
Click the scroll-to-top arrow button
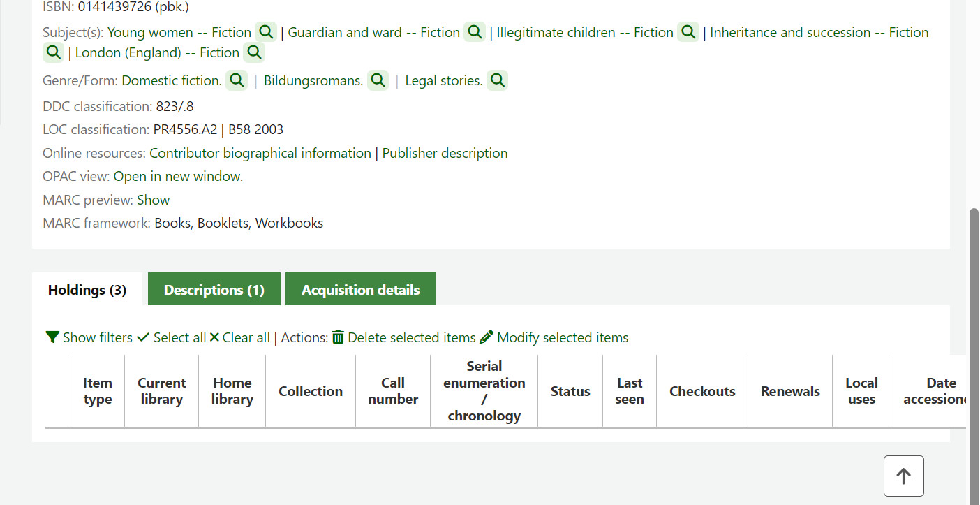tap(903, 476)
